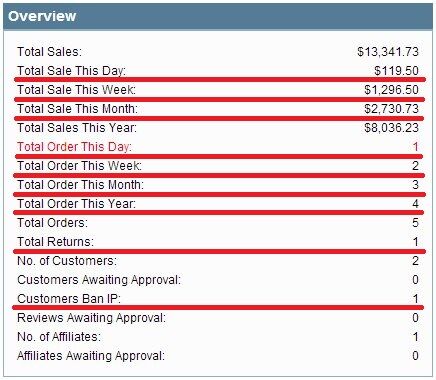
Task: Click Total Sales This Year label
Action: [x=77, y=128]
